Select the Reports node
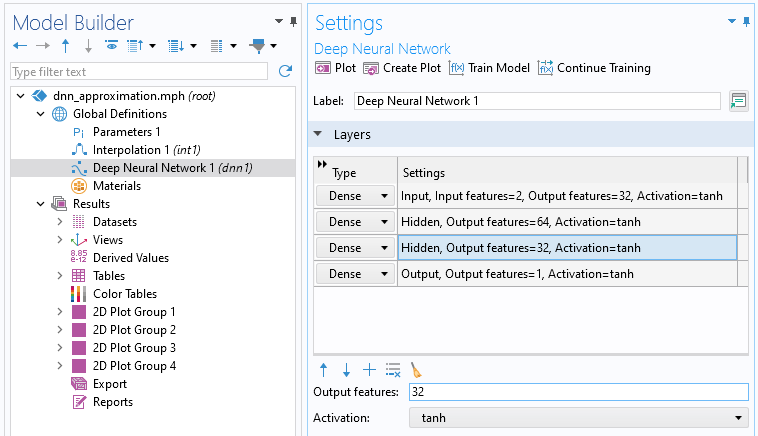The image size is (758, 436). coord(113,402)
